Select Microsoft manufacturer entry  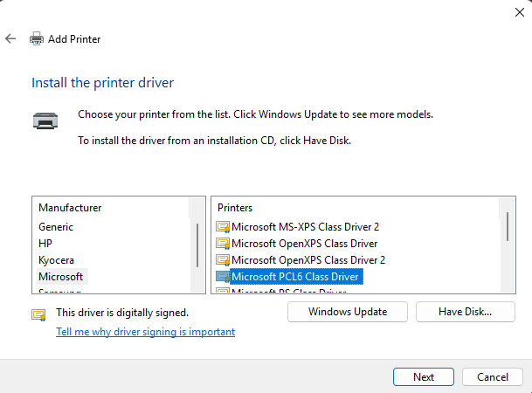[x=61, y=277]
